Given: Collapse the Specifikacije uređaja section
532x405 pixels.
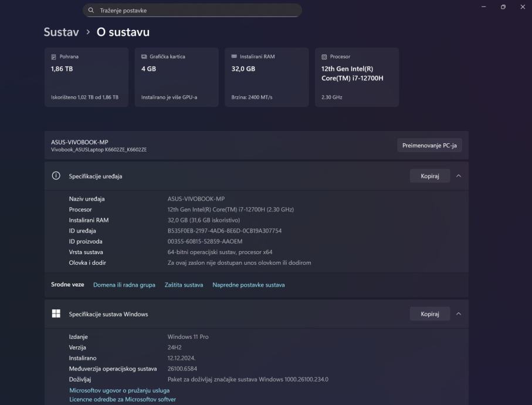Looking at the screenshot, I should click(x=459, y=176).
